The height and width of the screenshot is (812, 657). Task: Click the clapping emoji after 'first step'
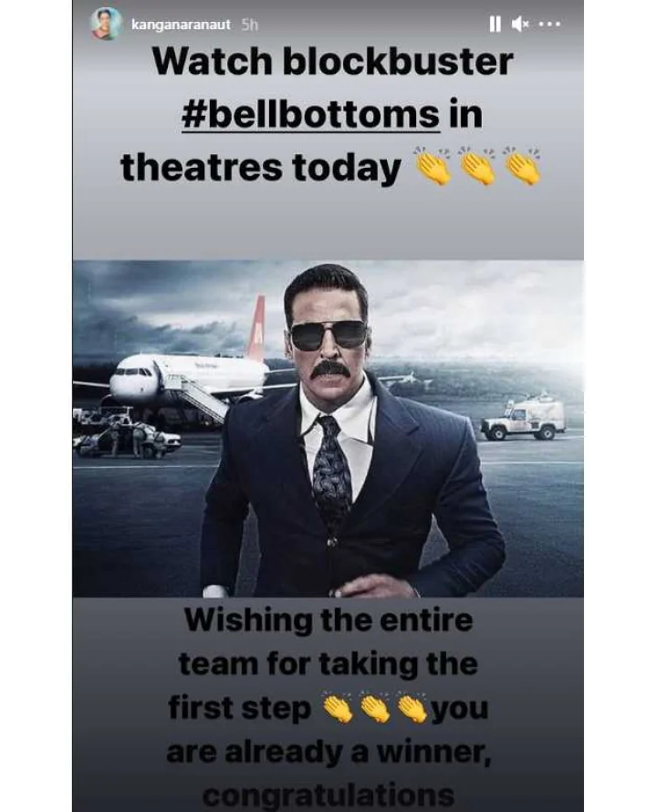point(338,707)
